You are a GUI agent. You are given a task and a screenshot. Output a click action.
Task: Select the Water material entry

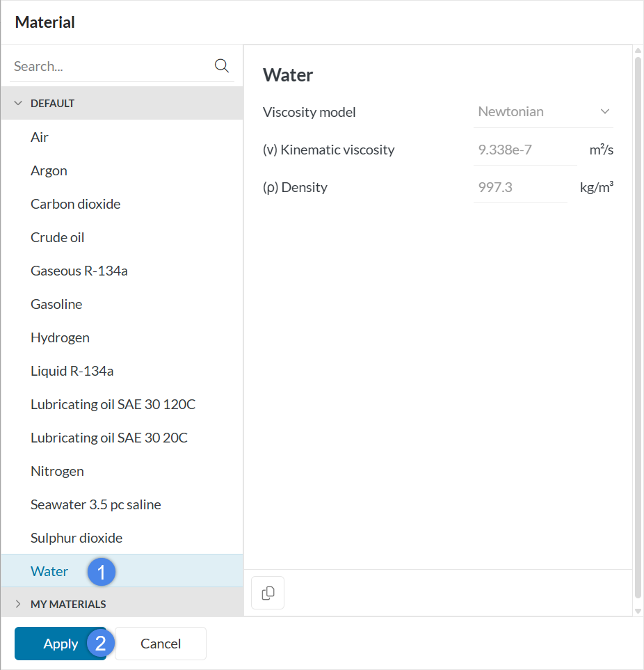[x=49, y=571]
